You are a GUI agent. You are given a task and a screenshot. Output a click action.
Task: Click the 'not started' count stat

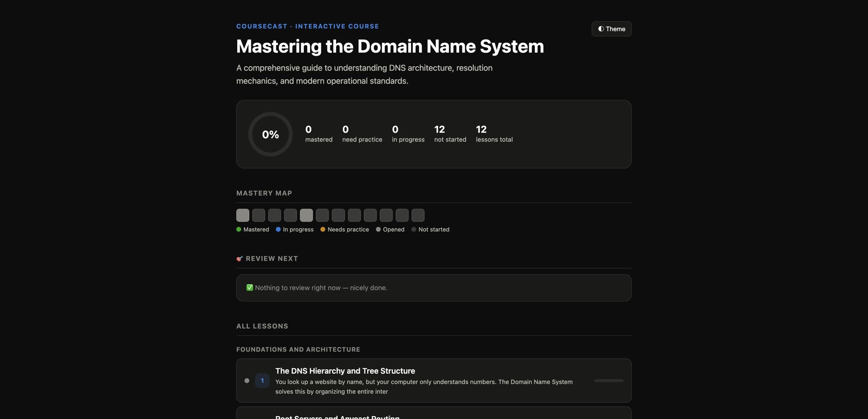[450, 134]
